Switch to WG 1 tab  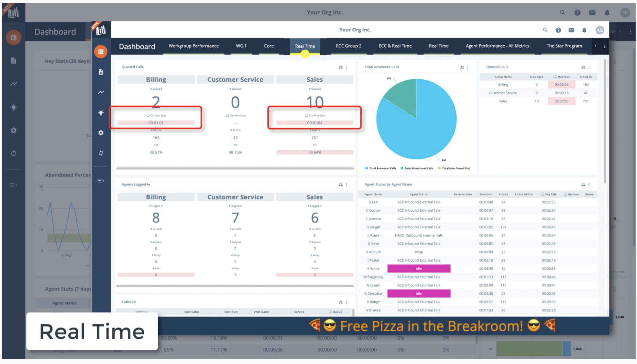pyautogui.click(x=241, y=46)
